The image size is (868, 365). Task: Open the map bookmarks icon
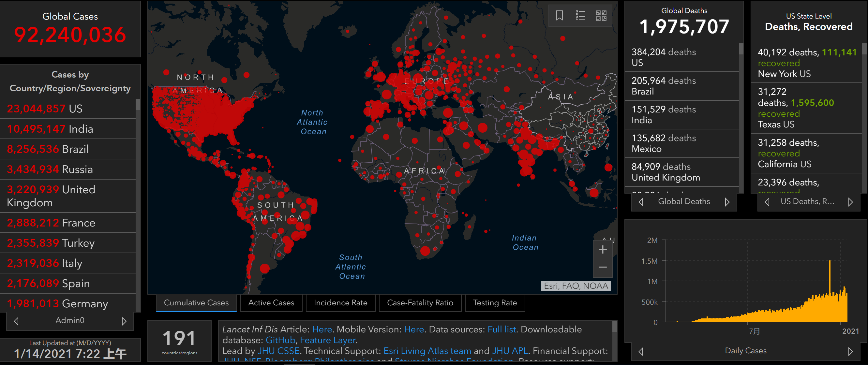[x=559, y=16]
